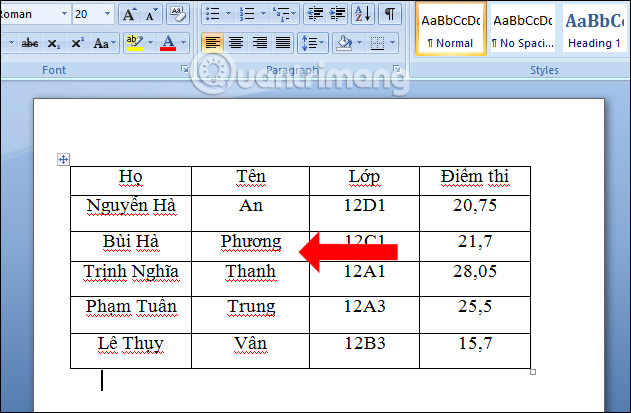Open the font size dropdown arrow
The height and width of the screenshot is (413, 631).
click(x=107, y=14)
